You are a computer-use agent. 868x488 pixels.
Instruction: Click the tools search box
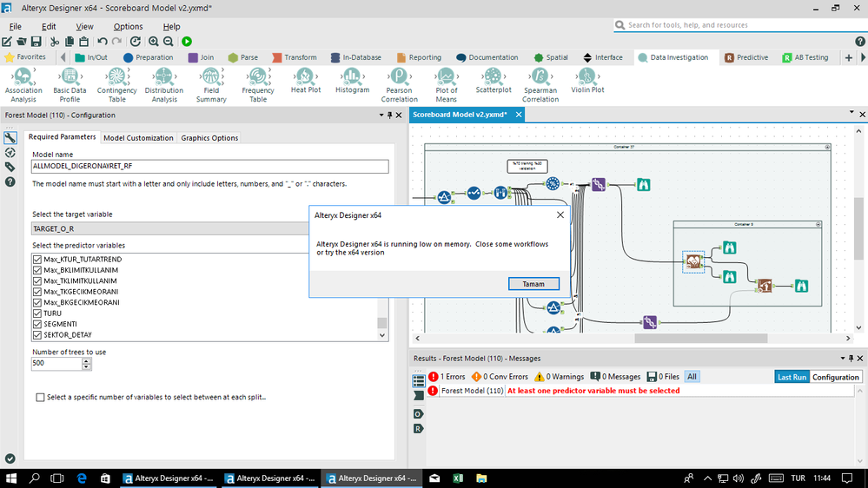(739, 25)
